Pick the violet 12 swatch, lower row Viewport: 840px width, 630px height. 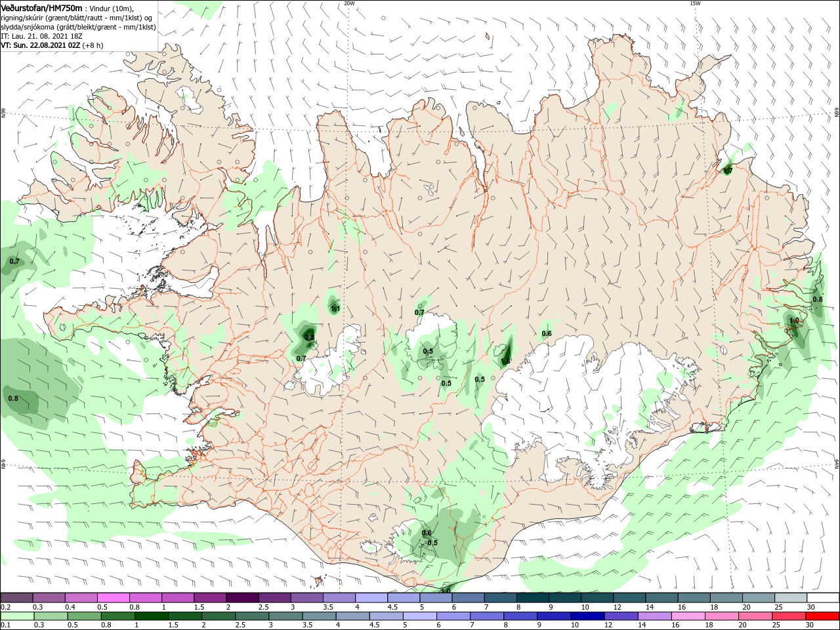[x=621, y=616]
